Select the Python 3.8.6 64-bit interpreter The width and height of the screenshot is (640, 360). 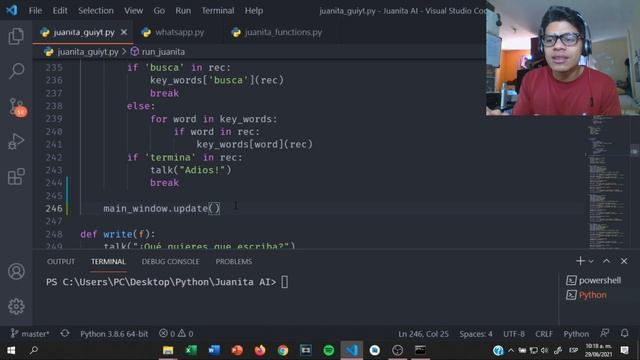click(114, 334)
